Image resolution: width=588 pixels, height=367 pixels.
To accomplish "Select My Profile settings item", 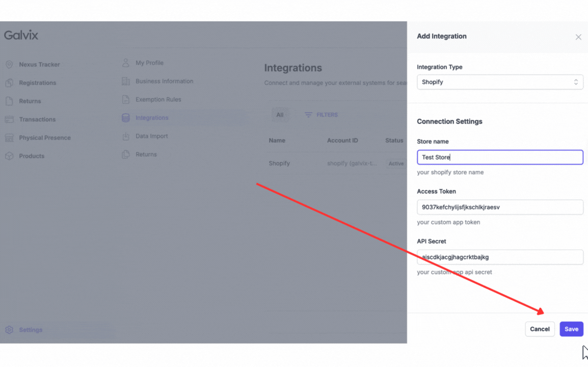I will click(149, 63).
